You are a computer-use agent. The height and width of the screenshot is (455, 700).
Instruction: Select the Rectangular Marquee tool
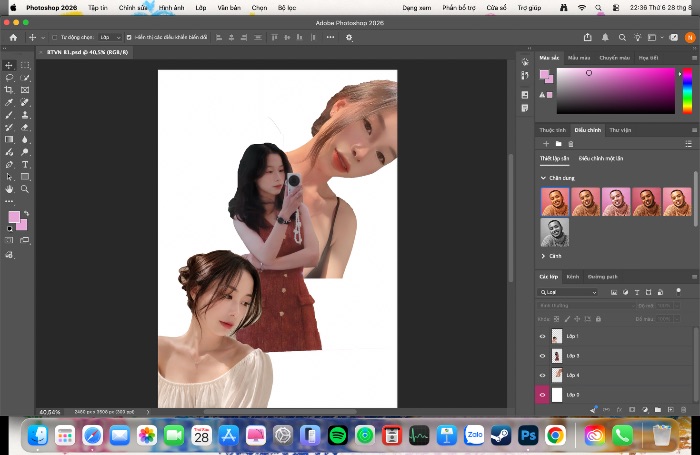point(25,65)
